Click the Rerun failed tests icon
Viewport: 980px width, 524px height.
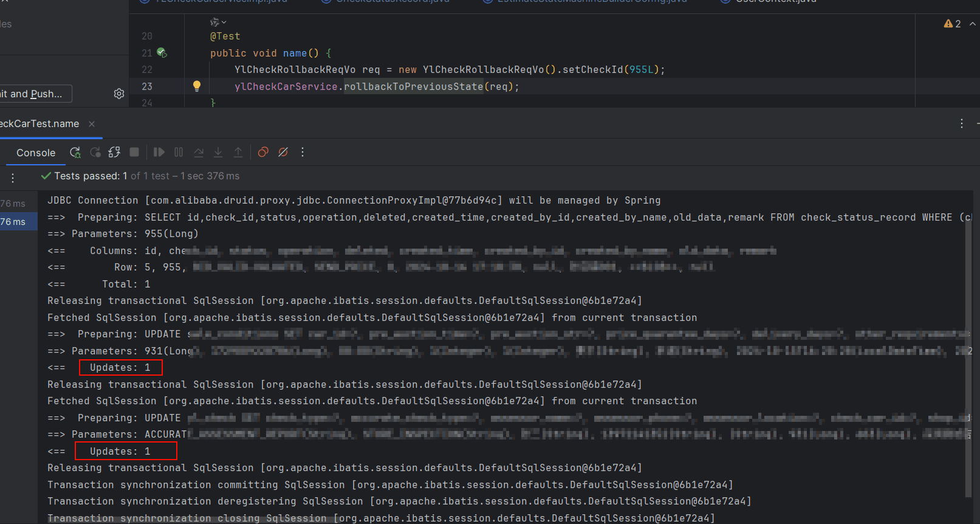point(95,153)
